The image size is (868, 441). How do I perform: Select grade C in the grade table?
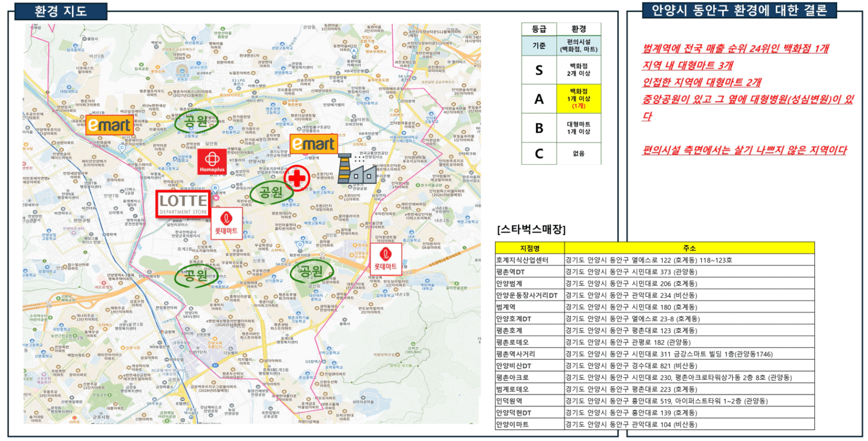point(539,153)
